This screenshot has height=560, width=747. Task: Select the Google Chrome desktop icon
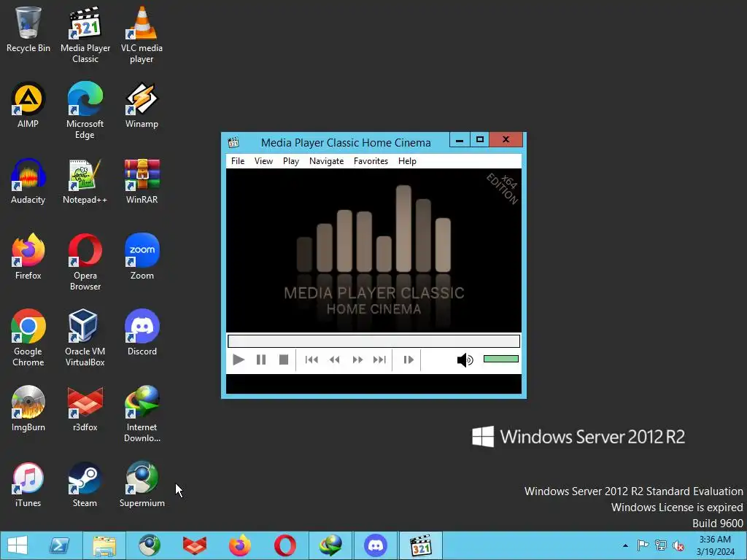[28, 338]
